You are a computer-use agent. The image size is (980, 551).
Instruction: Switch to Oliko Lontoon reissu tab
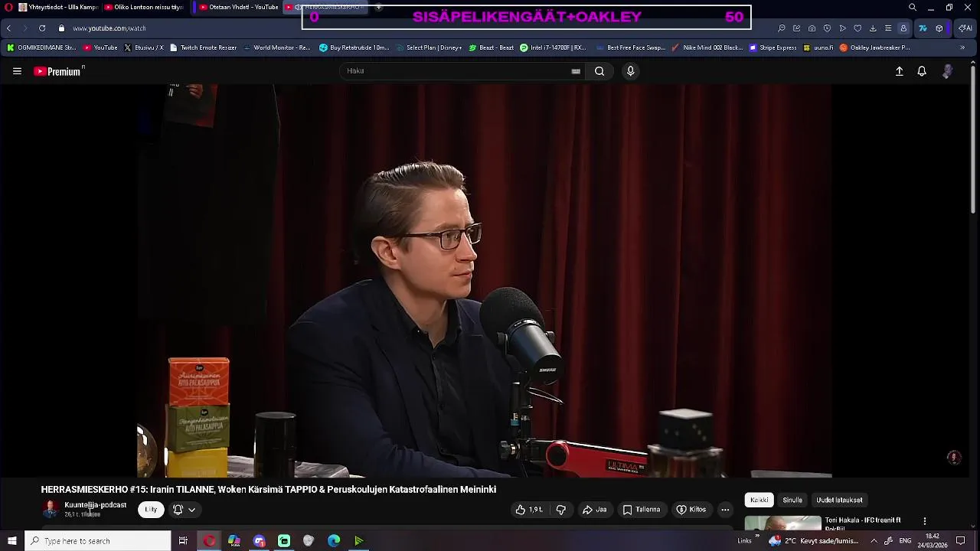tap(145, 7)
